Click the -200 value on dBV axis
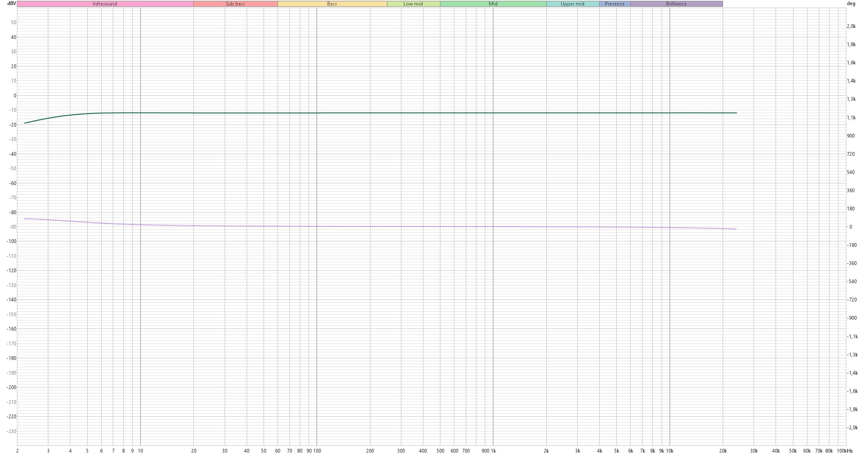 click(x=11, y=387)
